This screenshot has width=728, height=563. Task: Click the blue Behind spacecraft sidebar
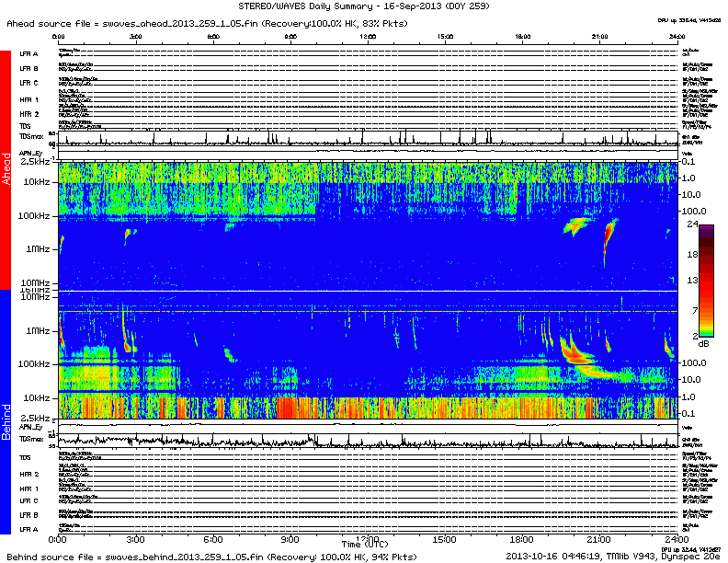[x=6, y=414]
